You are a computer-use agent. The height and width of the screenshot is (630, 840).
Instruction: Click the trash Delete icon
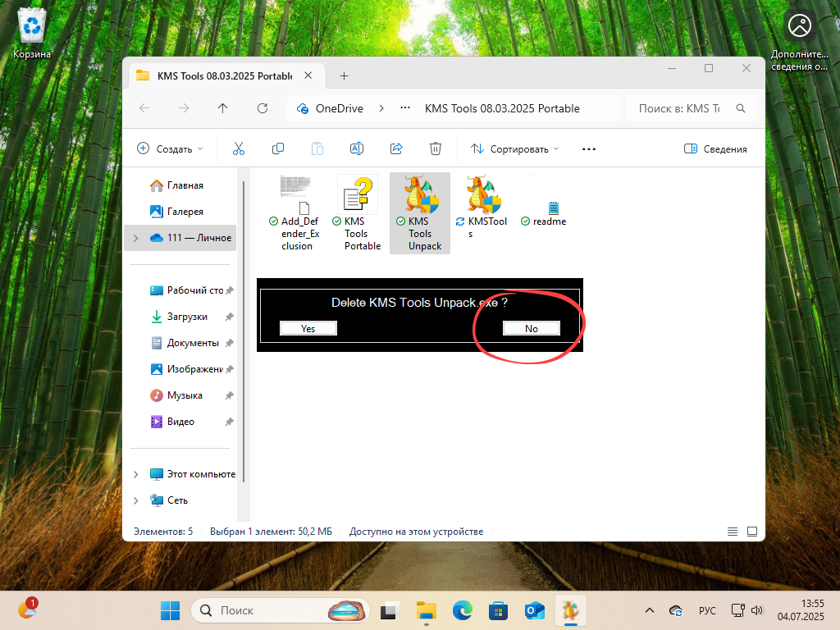pyautogui.click(x=436, y=148)
